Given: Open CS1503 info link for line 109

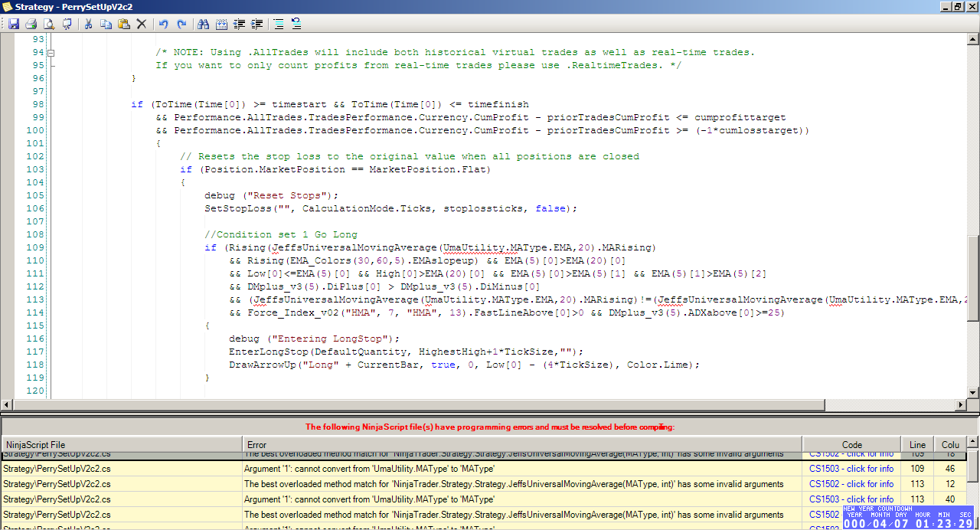Looking at the screenshot, I should pos(851,469).
